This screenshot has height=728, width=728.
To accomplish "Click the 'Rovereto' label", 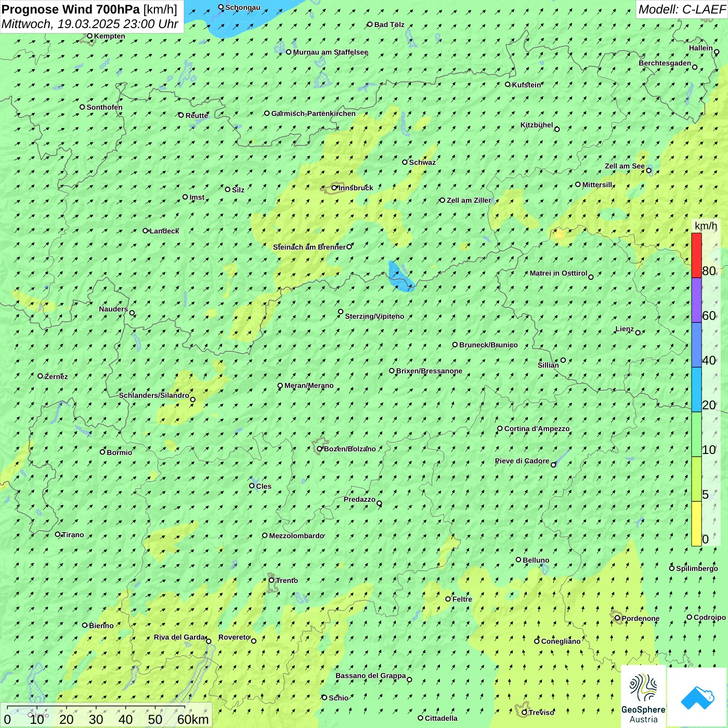I will pos(235,637).
